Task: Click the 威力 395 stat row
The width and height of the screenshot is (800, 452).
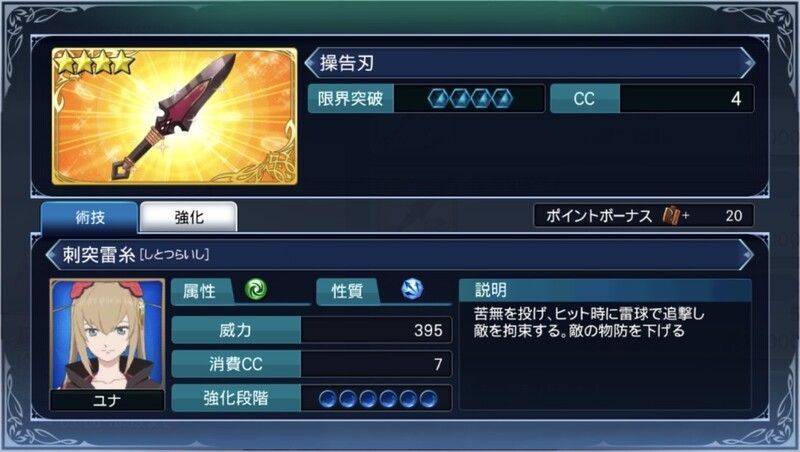Action: coord(312,330)
